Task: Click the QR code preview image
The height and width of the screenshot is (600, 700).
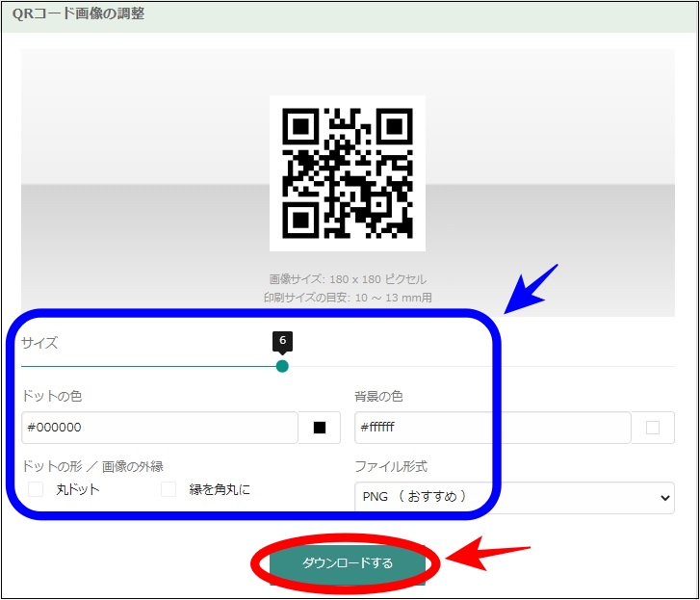Action: point(347,173)
